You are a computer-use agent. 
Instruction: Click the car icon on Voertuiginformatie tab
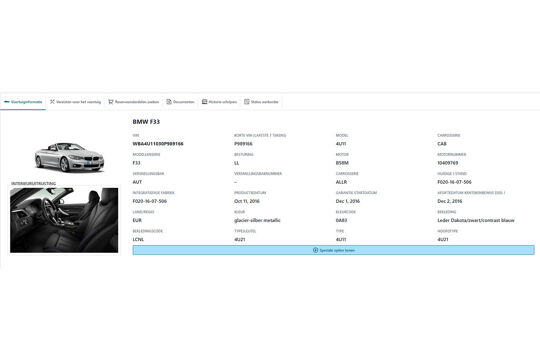(7, 102)
